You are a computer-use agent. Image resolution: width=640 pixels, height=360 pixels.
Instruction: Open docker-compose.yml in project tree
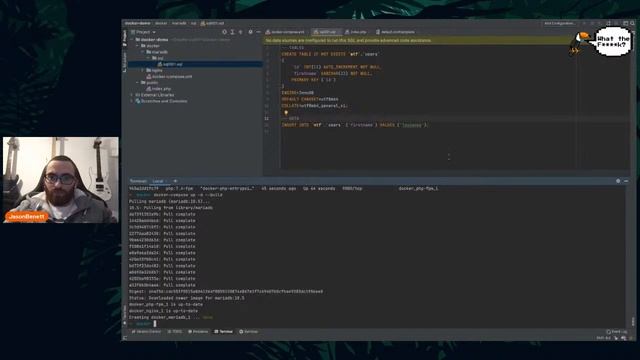click(169, 76)
